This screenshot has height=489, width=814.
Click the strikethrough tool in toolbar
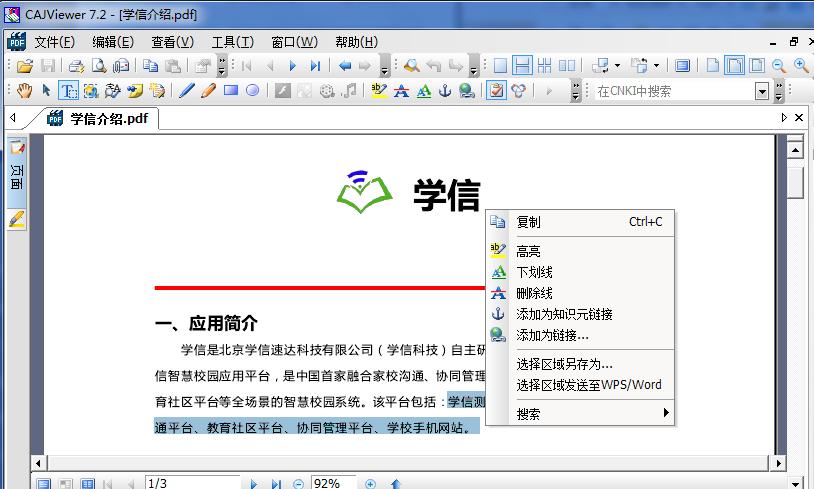[401, 91]
